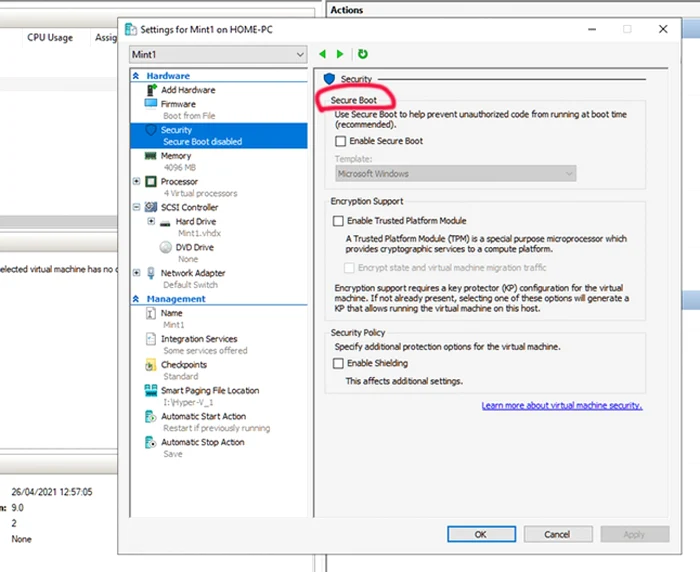The height and width of the screenshot is (572, 700).
Task: Select the Firmware monitor icon
Action: (x=151, y=104)
